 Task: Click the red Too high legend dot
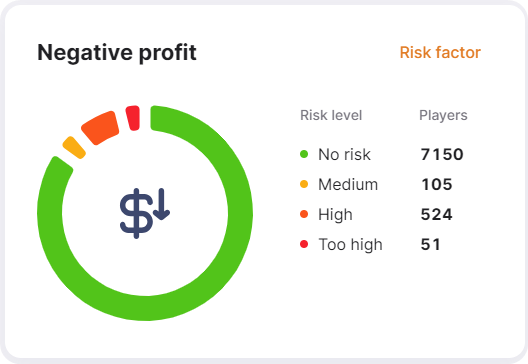pyautogui.click(x=304, y=244)
